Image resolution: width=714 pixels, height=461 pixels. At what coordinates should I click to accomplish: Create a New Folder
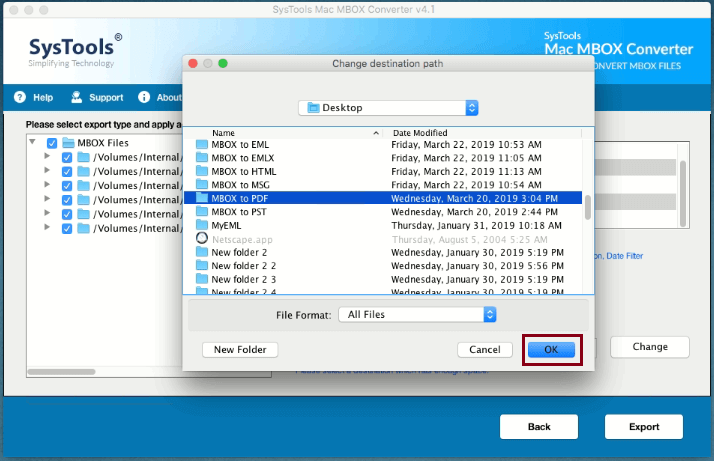tap(240, 349)
